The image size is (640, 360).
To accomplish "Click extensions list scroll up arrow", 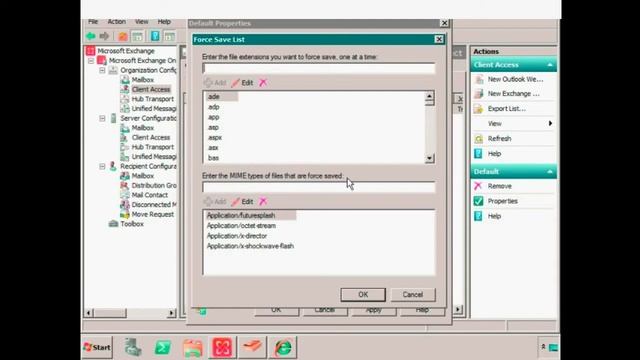I will coord(429,97).
